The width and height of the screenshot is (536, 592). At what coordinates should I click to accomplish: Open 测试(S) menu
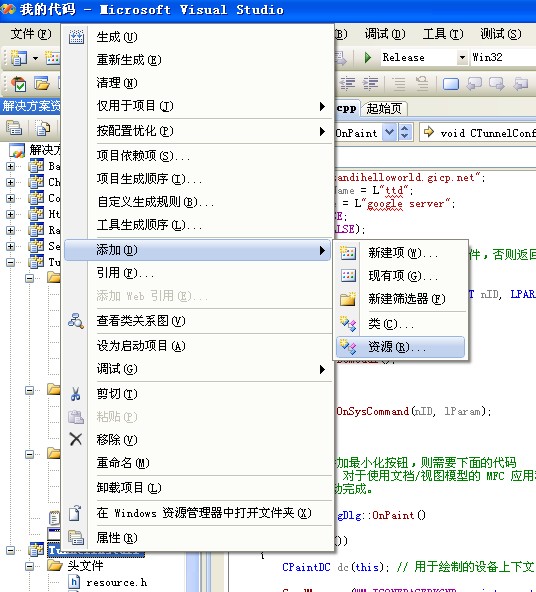pyautogui.click(x=501, y=34)
